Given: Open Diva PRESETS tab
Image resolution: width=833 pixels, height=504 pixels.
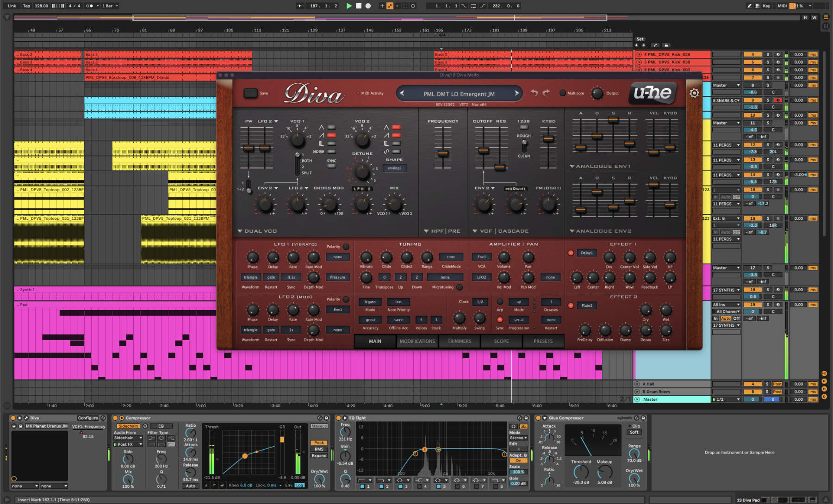Looking at the screenshot, I should [x=543, y=341].
